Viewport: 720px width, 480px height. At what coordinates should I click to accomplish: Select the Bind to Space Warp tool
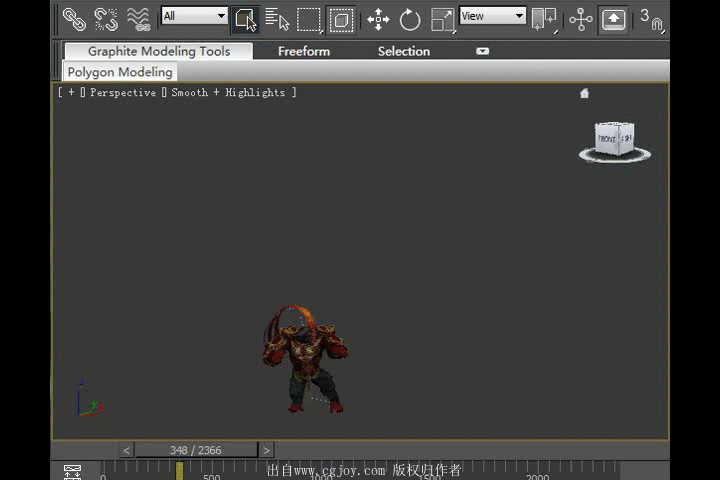coord(139,18)
